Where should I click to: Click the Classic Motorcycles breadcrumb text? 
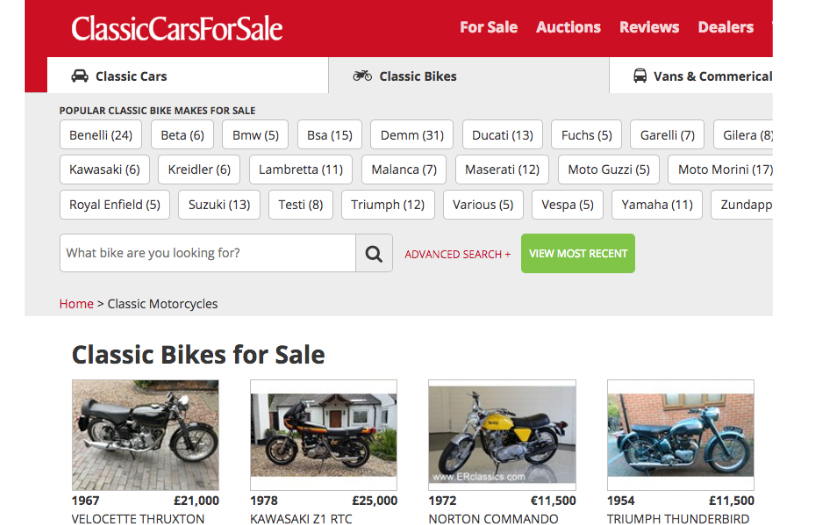point(163,304)
